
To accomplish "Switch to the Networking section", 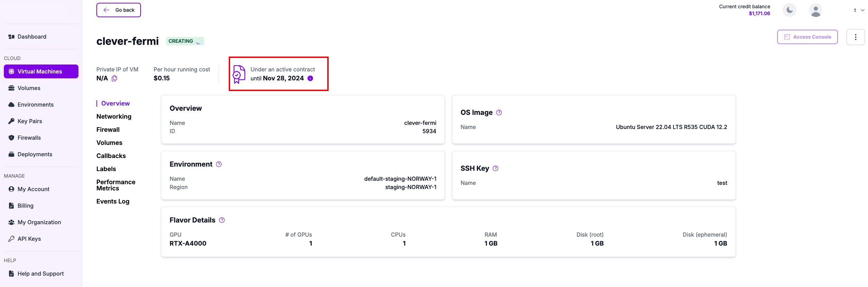I will coord(114,117).
